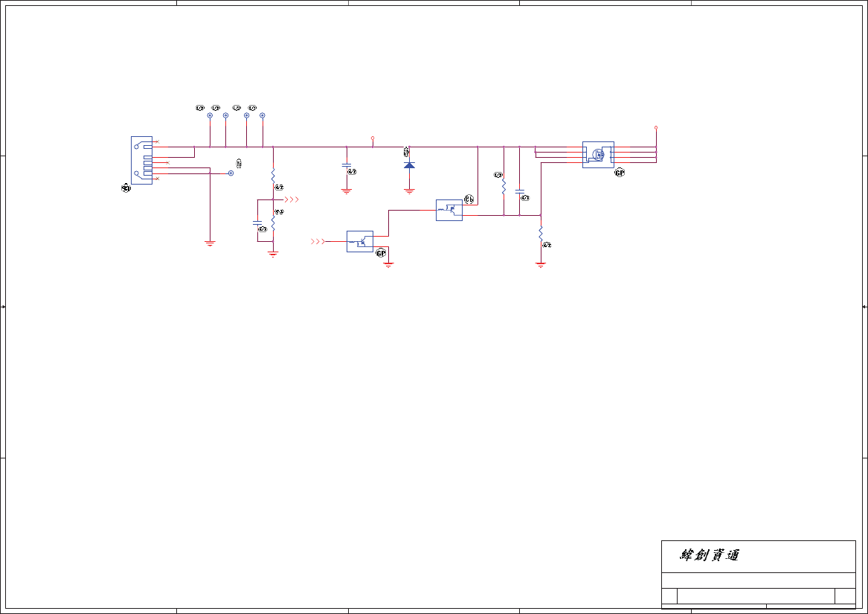
Task: Select the test point beside the connector
Action: 231,173
